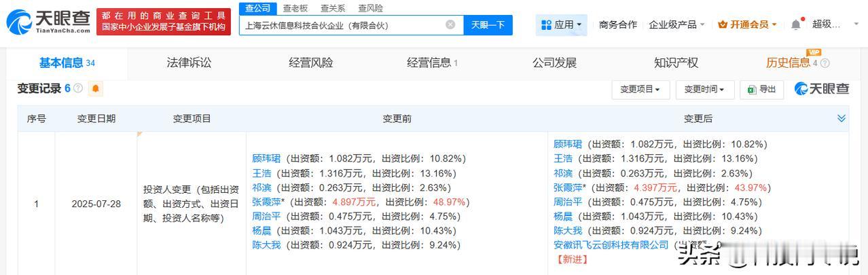Viewport: 868px width, 275px height.
Task: Click the TianYanCha logo at top left
Action: [48, 22]
